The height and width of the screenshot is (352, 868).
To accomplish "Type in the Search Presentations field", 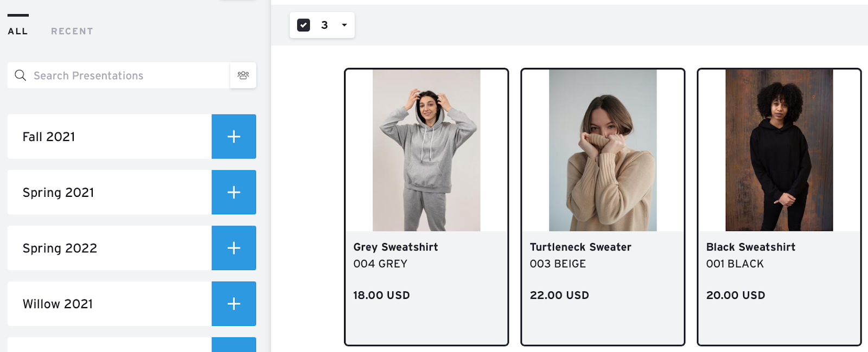I will tap(130, 75).
